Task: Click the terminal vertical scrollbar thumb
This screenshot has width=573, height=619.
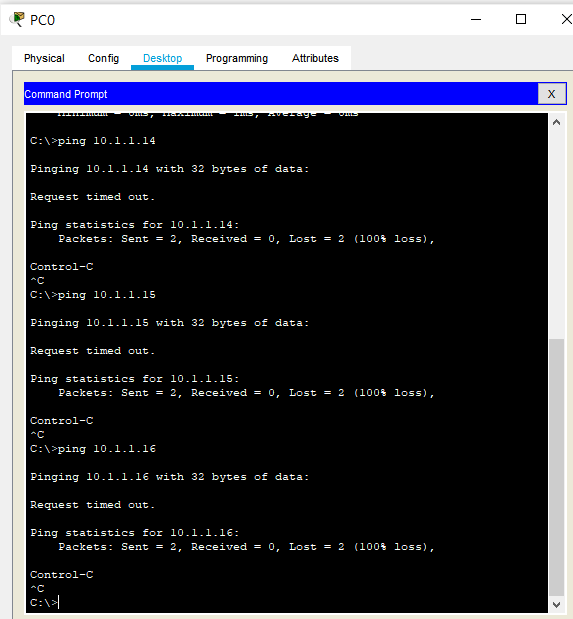Action: (556, 467)
